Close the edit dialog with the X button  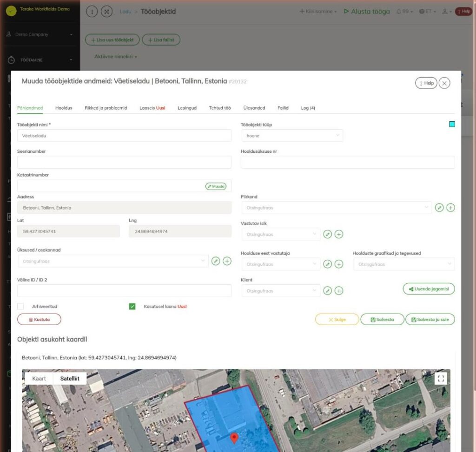(444, 83)
